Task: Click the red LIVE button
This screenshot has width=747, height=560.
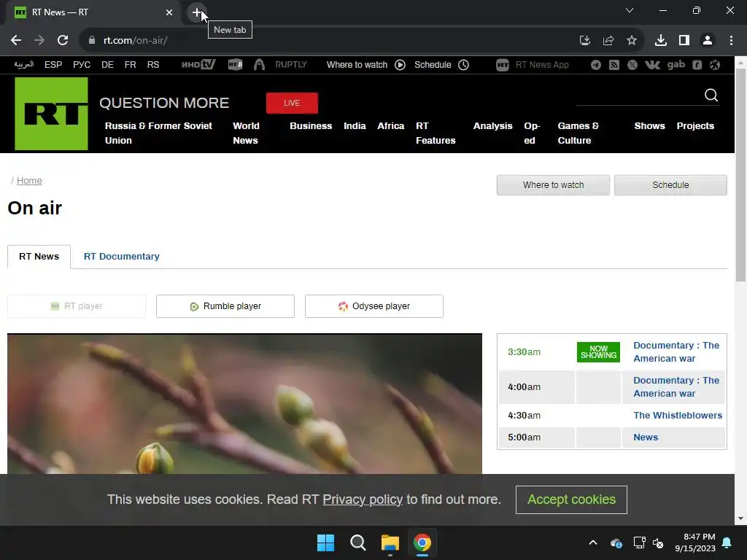Action: pyautogui.click(x=292, y=104)
